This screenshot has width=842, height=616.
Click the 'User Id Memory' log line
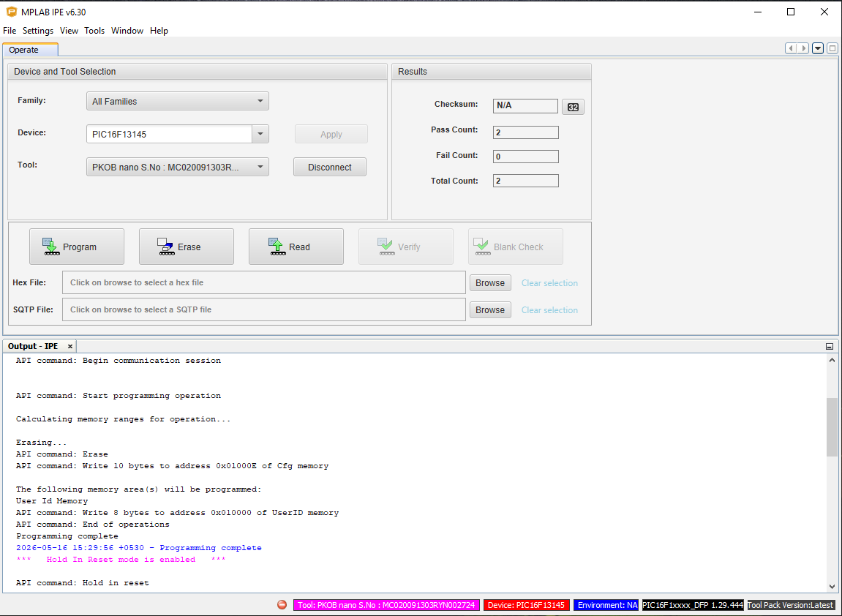51,501
